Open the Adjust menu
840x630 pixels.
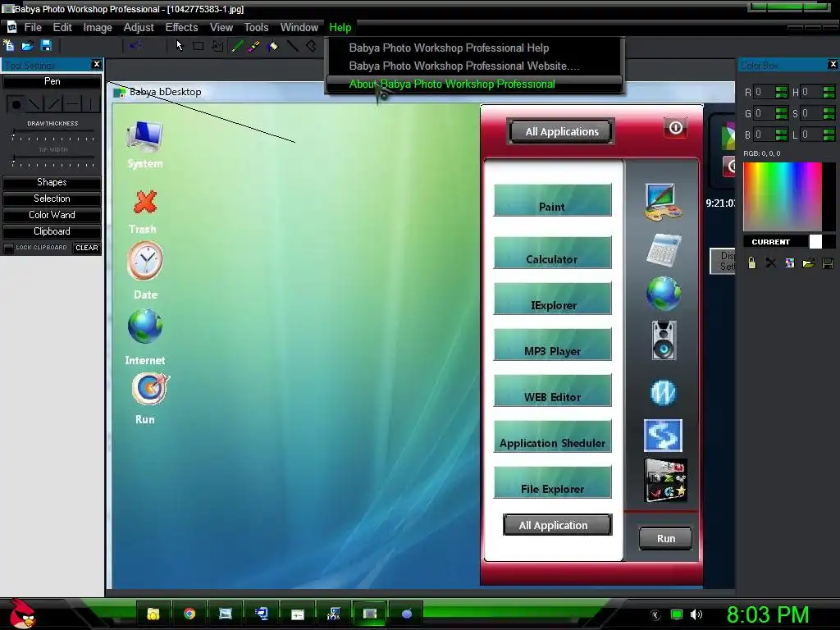coord(139,27)
